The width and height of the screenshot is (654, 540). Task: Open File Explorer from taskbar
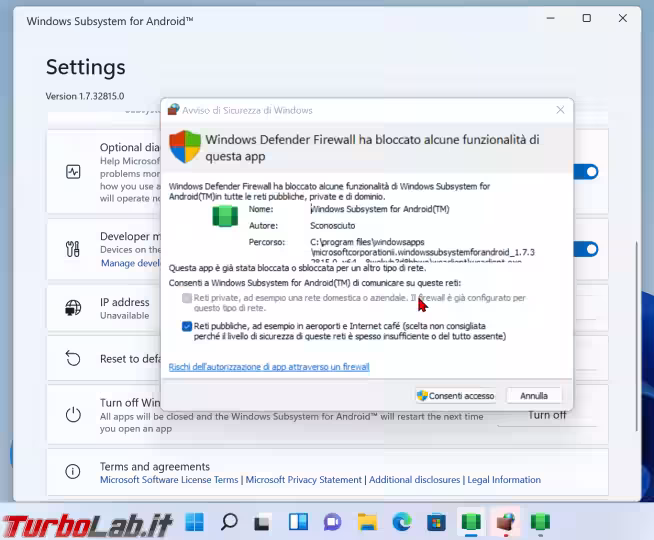pos(367,522)
